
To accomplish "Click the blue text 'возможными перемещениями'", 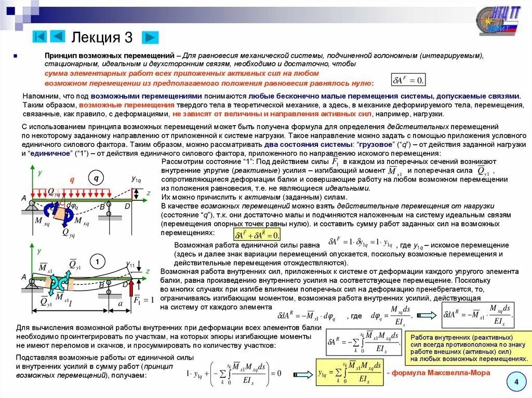I will (x=146, y=97).
